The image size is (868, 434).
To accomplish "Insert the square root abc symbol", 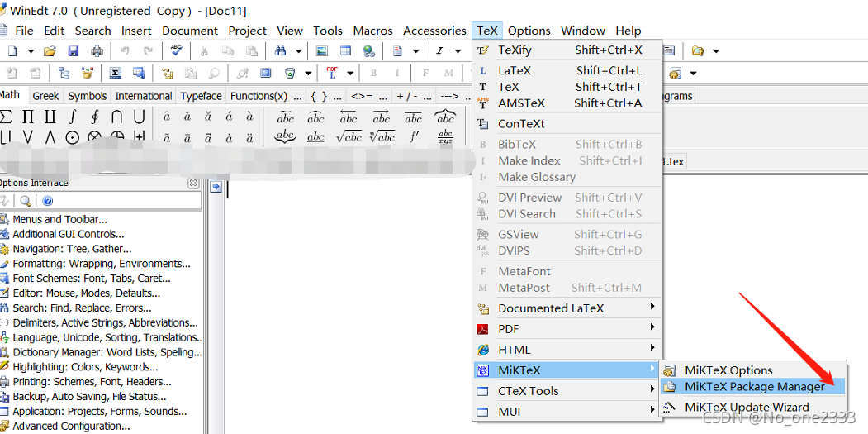I will (x=349, y=136).
